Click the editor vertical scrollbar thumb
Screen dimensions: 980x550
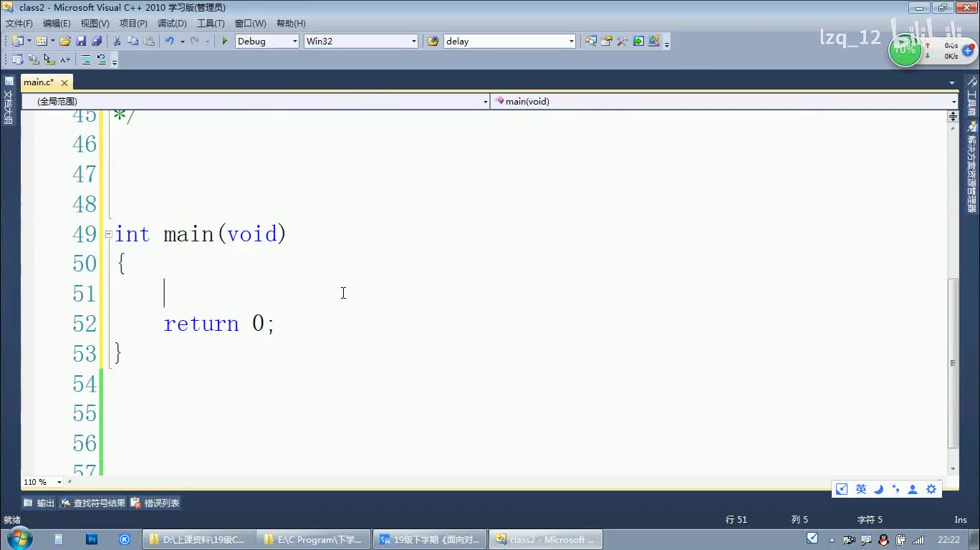coord(953,362)
